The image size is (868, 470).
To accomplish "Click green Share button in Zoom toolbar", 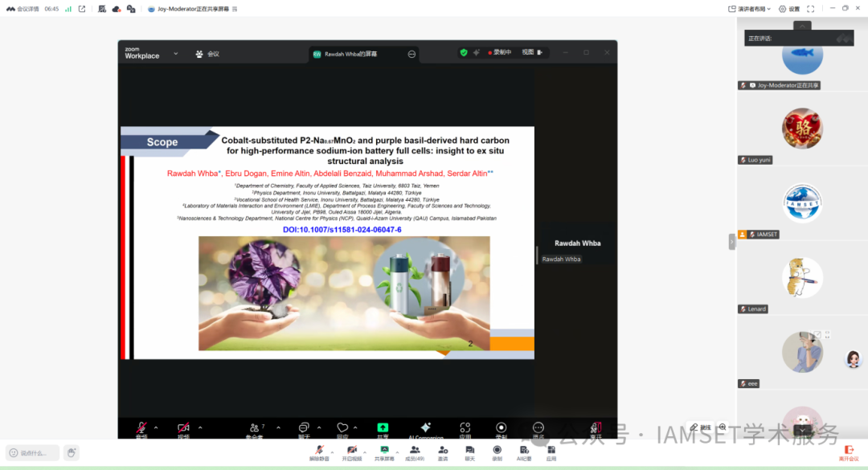I will pyautogui.click(x=383, y=429).
